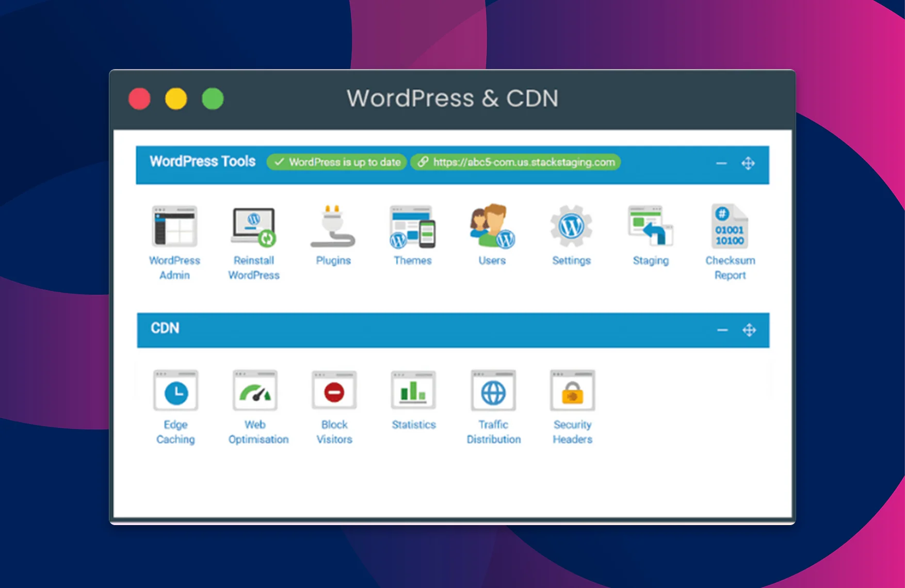Image resolution: width=905 pixels, height=588 pixels.
Task: Click the CDN panel move handle icon
Action: (x=749, y=330)
